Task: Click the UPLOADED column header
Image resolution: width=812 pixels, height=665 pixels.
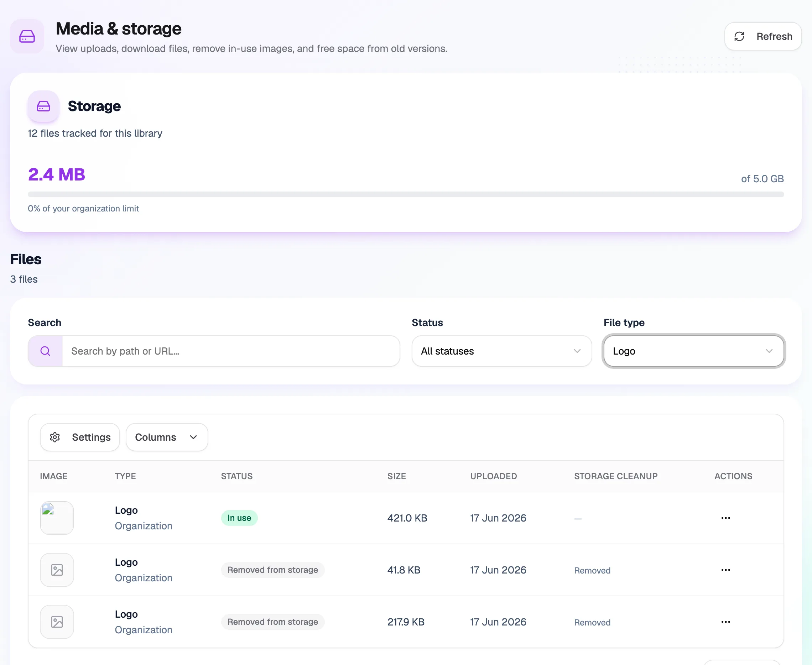Action: [x=494, y=476]
